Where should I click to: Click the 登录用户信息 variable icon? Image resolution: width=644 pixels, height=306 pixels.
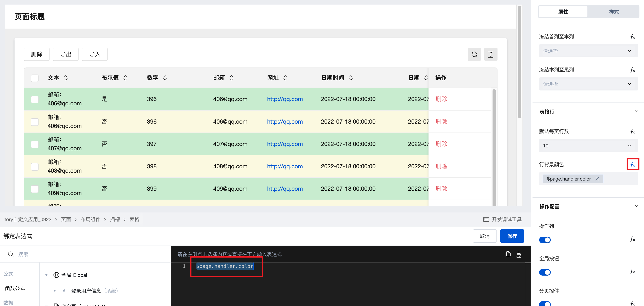tap(65, 291)
